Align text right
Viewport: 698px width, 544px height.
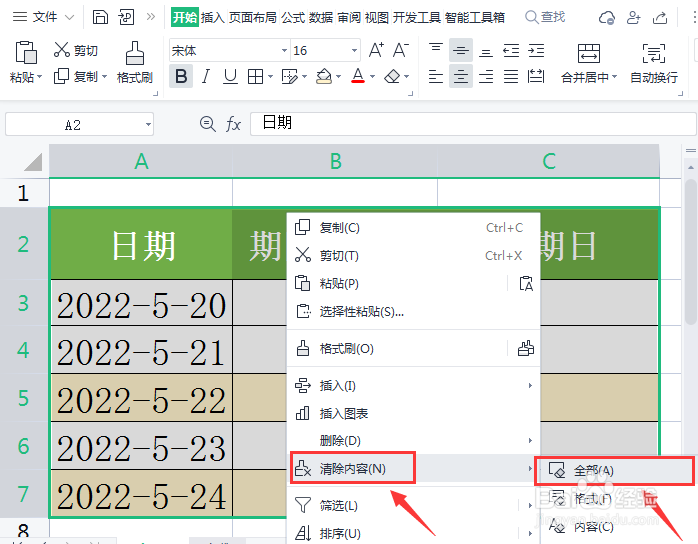(x=486, y=77)
